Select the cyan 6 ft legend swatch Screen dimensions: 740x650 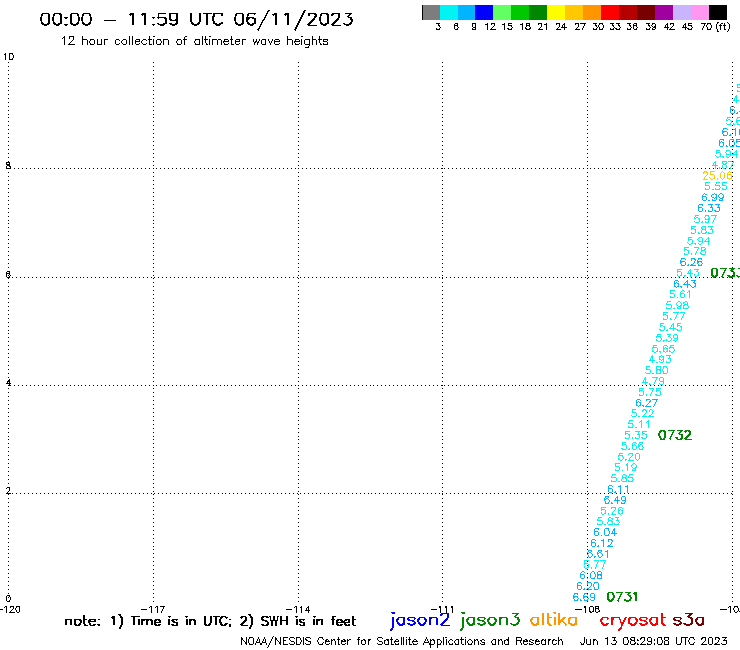[449, 12]
